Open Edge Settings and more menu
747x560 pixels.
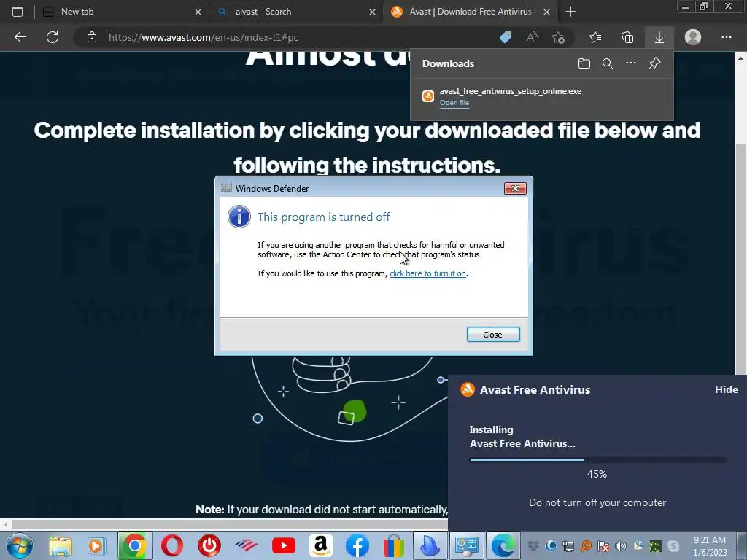click(x=726, y=37)
